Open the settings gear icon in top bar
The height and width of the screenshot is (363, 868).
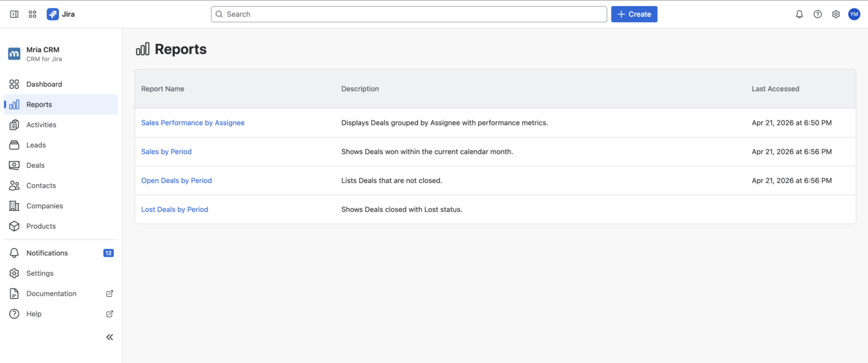(x=835, y=14)
